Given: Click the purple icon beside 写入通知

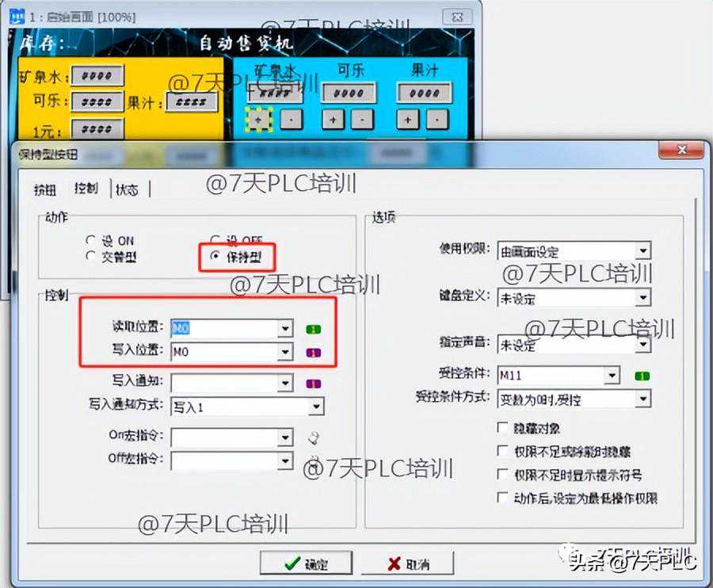Looking at the screenshot, I should coord(314,384).
